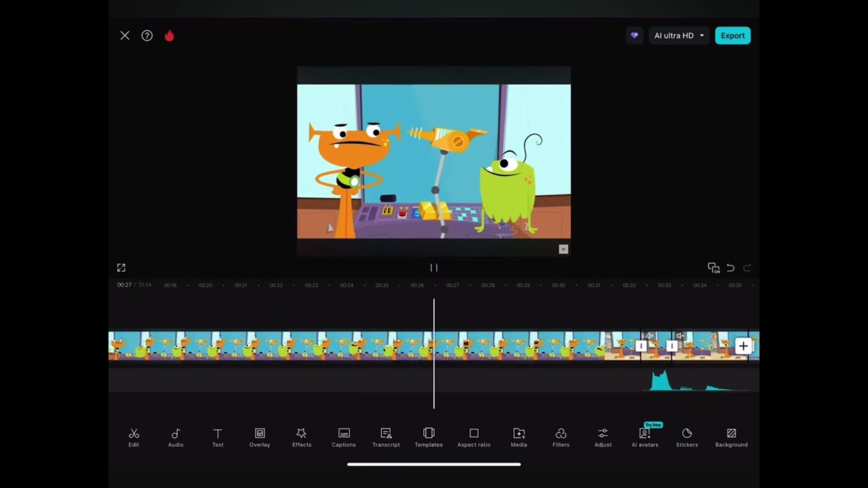Open the Transcript tool
Viewport: 868px width, 488px height.
tap(386, 437)
